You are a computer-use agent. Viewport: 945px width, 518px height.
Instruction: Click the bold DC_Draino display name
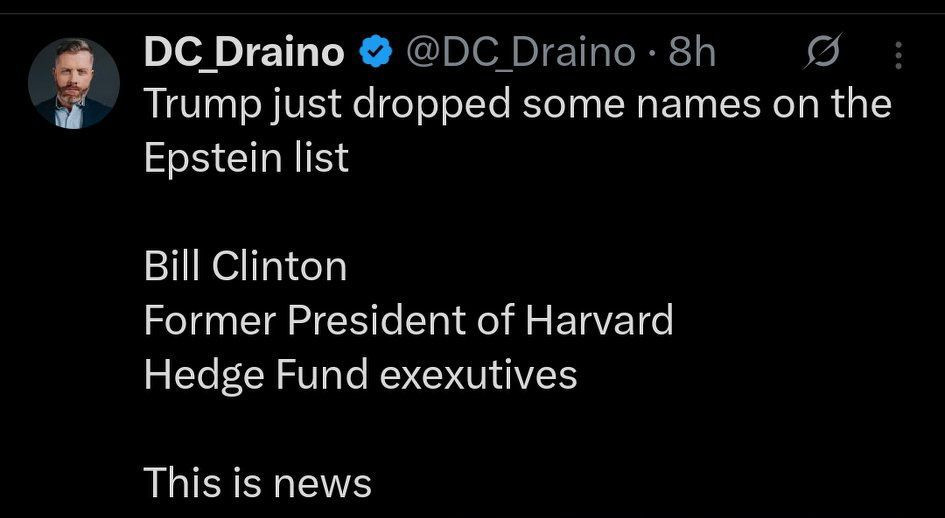pos(244,53)
